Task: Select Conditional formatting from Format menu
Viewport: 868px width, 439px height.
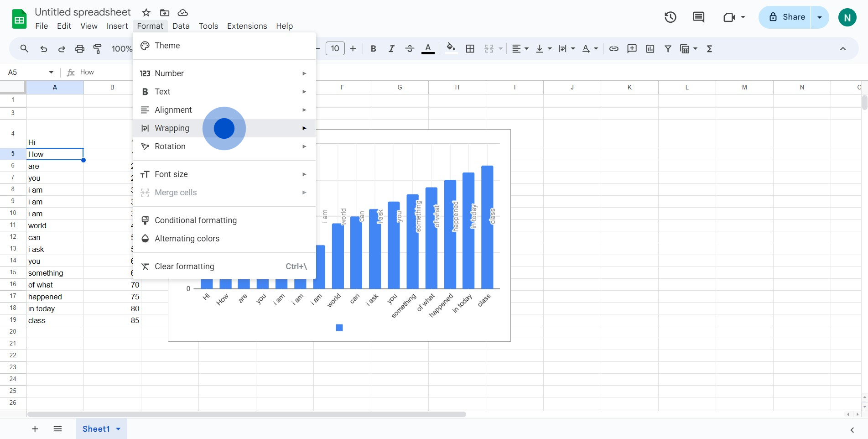Action: click(196, 220)
